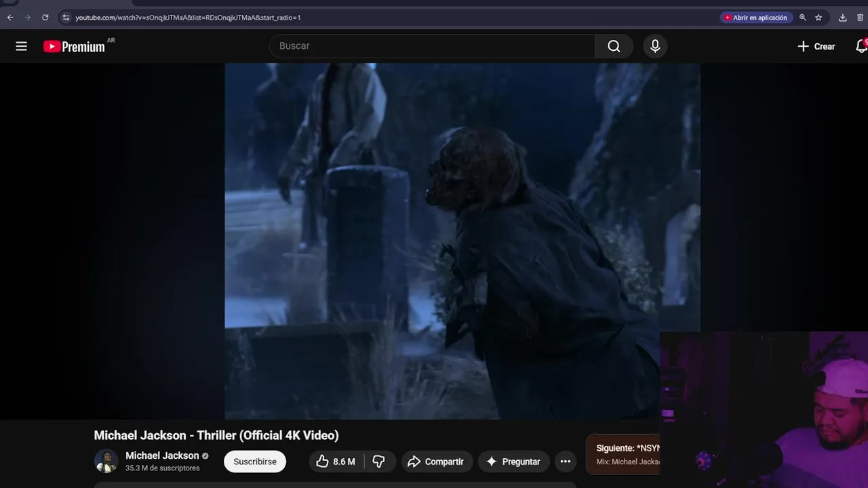The height and width of the screenshot is (488, 868).
Task: Open the Preguntar AI ask button
Action: pos(514,462)
